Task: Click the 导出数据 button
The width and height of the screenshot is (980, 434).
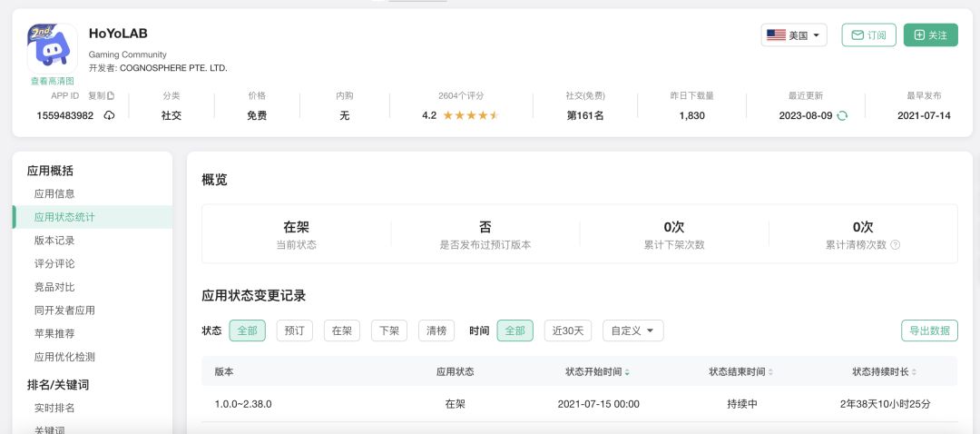Action: pyautogui.click(x=929, y=330)
